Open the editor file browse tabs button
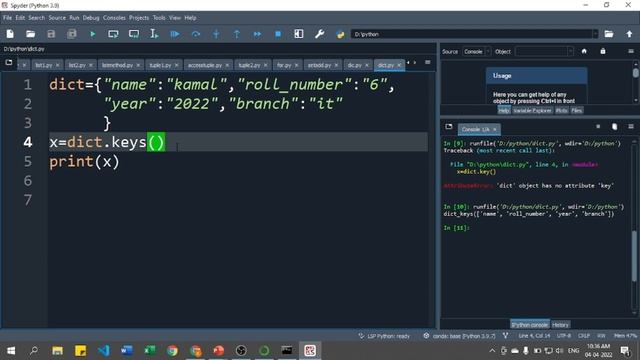Image resolution: width=640 pixels, height=360 pixels. point(9,62)
